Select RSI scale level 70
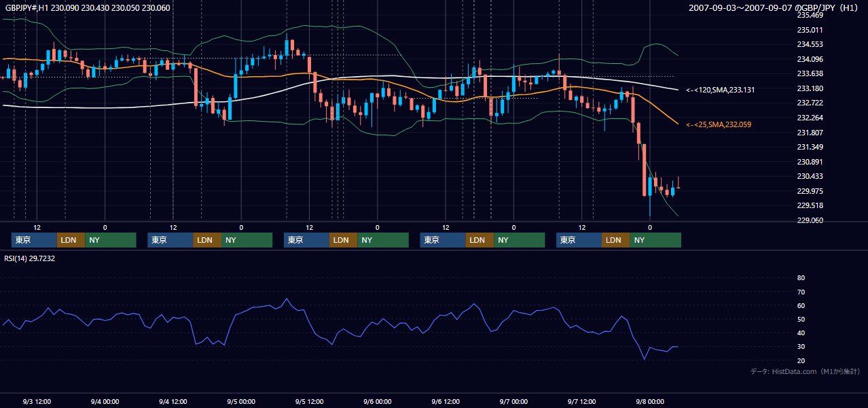Image resolution: width=868 pixels, height=408 pixels. [x=801, y=292]
